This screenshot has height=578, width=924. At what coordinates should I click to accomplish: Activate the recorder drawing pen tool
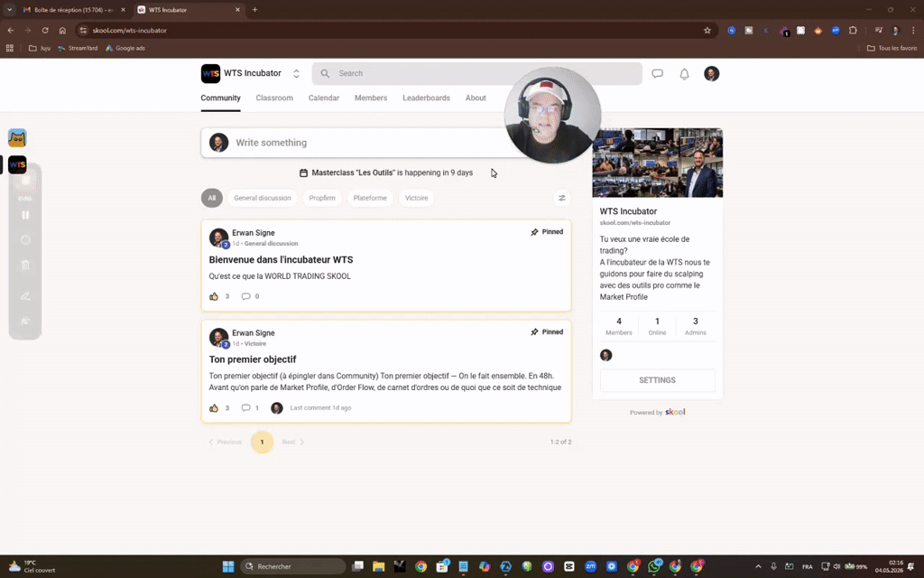25,296
